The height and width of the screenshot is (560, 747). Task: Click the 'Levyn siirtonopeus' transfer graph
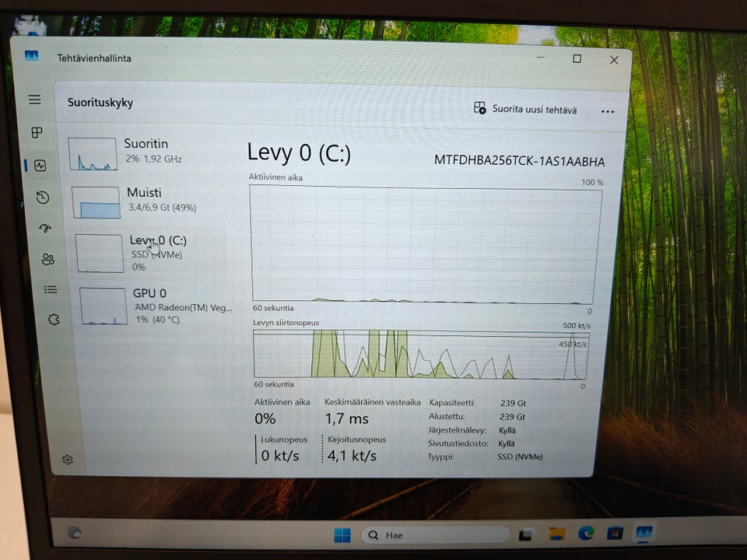point(421,355)
